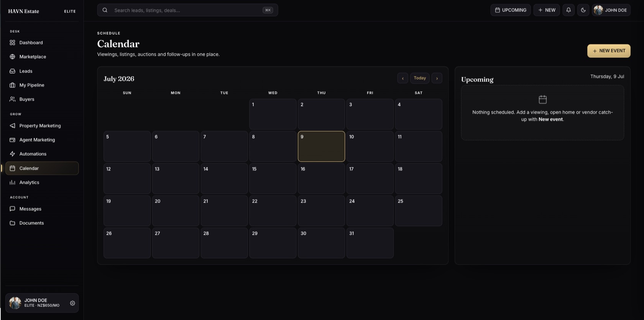Select July 25 day cell
The width and height of the screenshot is (644, 320).
419,211
